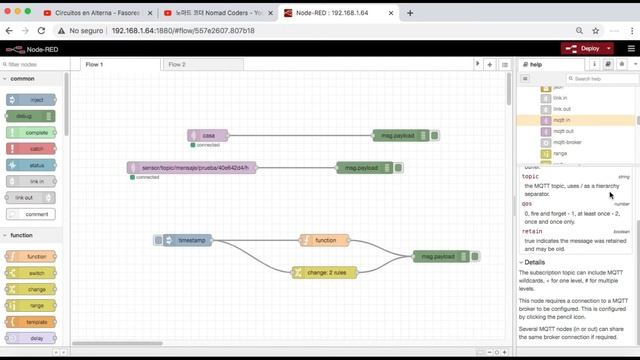Focus the Search help field

click(603, 78)
